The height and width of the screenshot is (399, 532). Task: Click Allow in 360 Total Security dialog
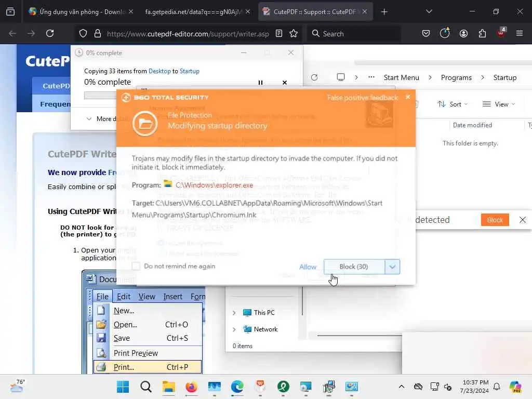pos(308,267)
